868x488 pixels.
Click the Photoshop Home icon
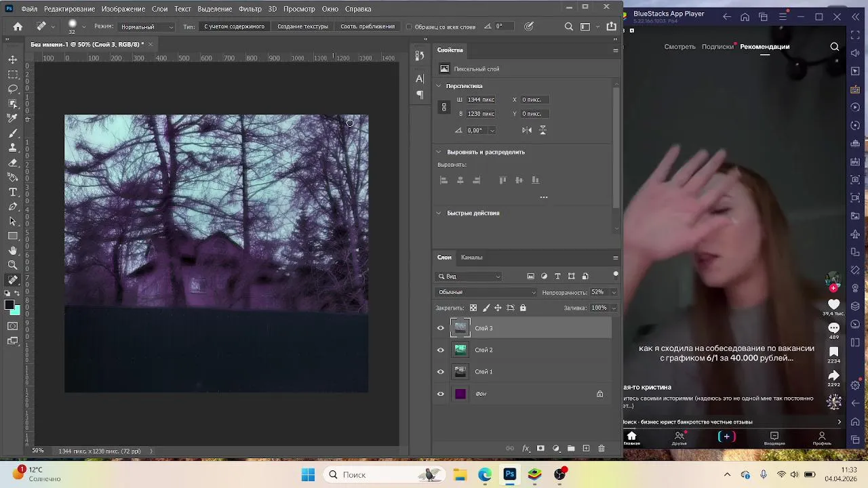[18, 26]
